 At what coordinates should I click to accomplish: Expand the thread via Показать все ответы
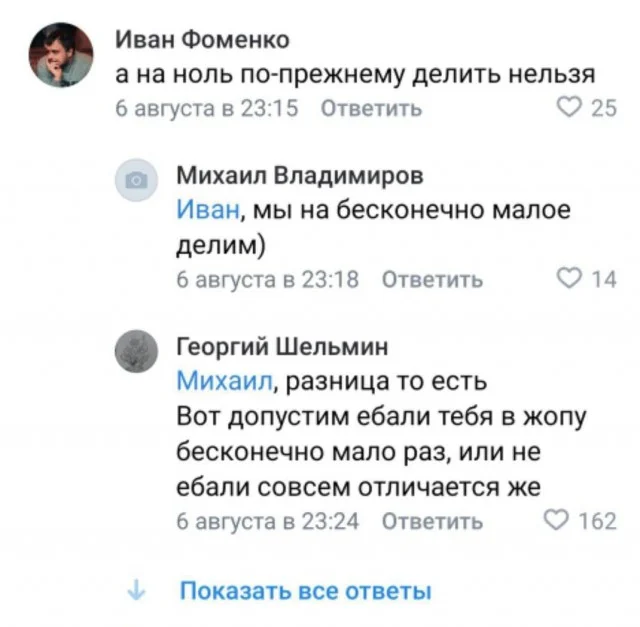[x=305, y=591]
